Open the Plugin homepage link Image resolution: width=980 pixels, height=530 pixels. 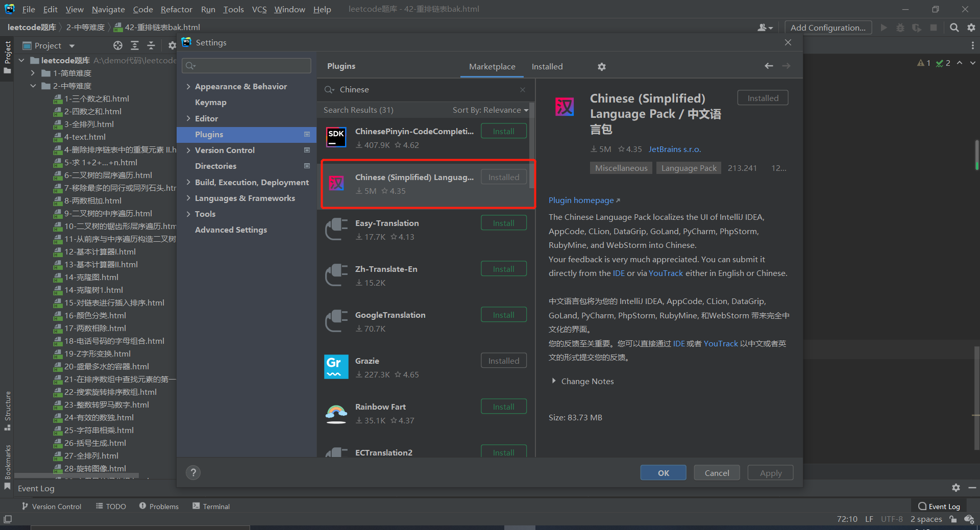(x=584, y=200)
